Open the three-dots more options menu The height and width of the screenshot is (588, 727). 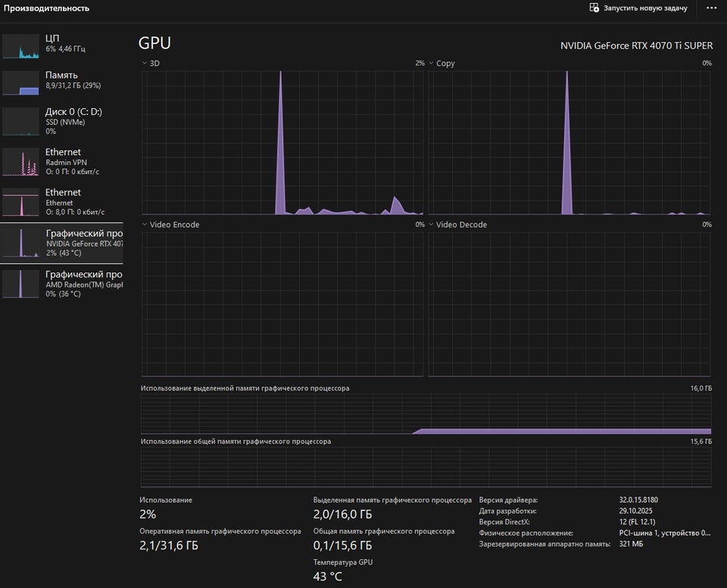[x=711, y=8]
